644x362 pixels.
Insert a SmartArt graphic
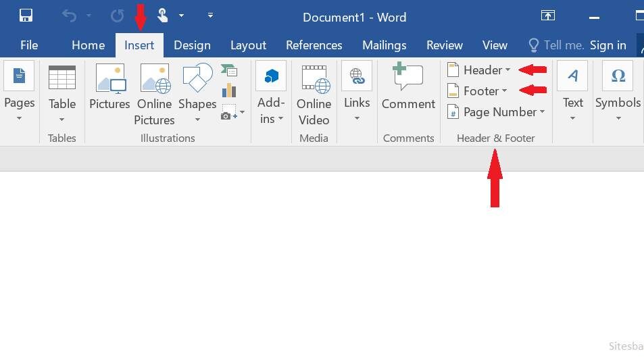pos(229,71)
